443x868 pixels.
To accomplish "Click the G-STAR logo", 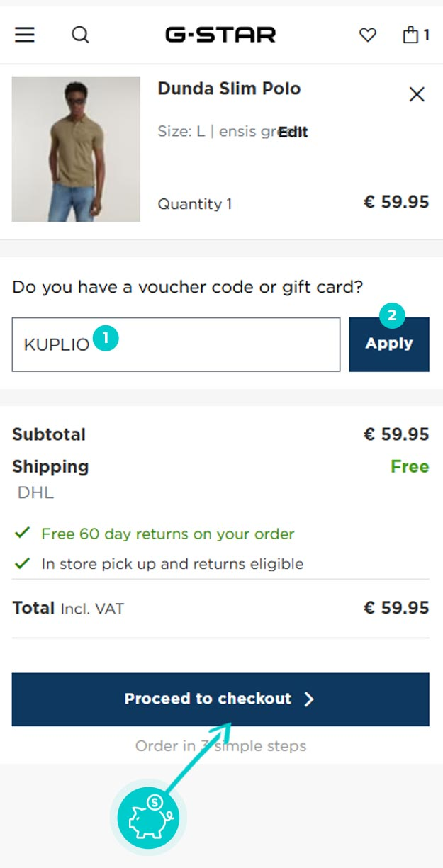I will 221,34.
